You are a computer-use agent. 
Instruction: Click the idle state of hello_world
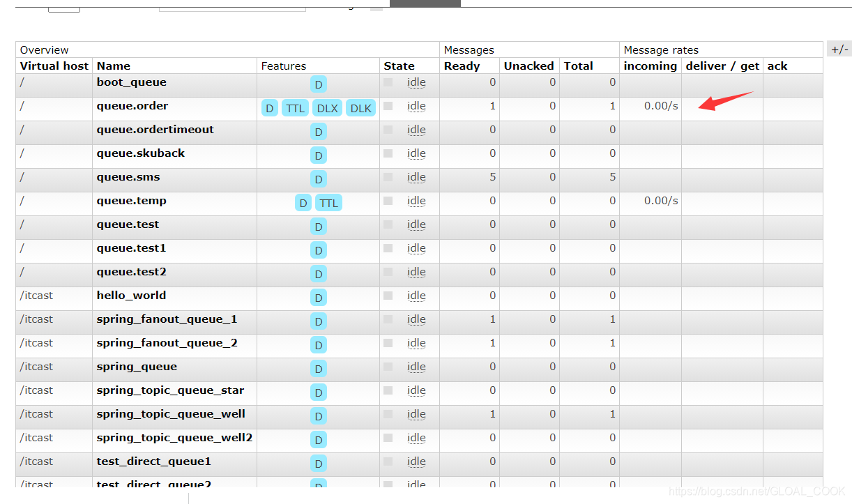416,296
